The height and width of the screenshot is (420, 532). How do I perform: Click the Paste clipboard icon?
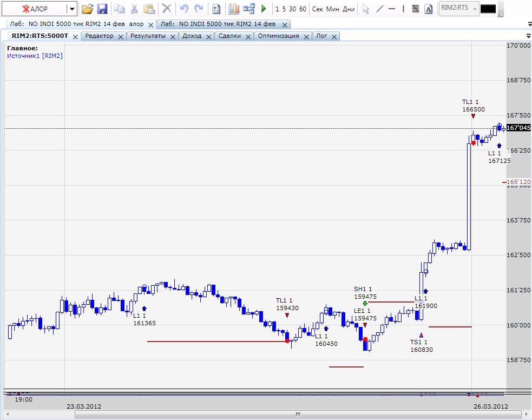pyautogui.click(x=149, y=9)
